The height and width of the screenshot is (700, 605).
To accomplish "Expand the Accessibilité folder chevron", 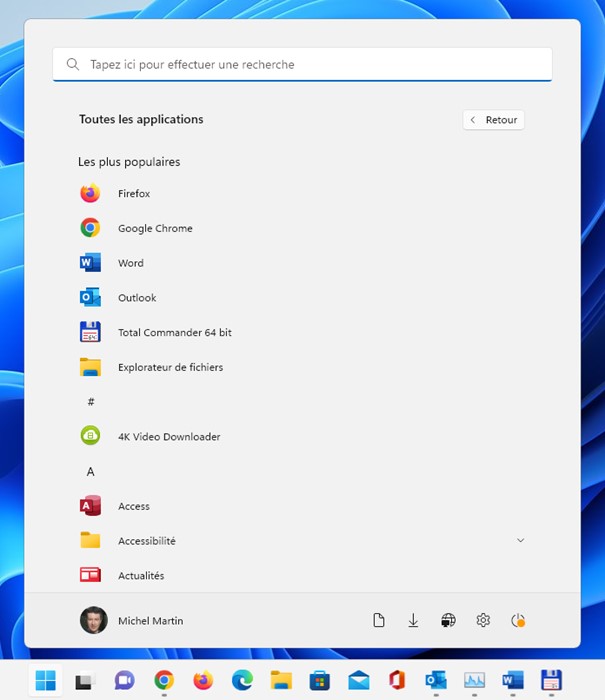I will pos(520,541).
